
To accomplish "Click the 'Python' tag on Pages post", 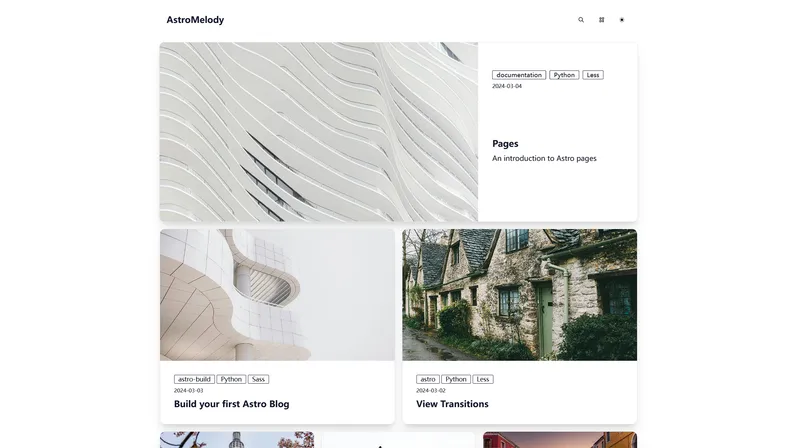I will [x=564, y=75].
